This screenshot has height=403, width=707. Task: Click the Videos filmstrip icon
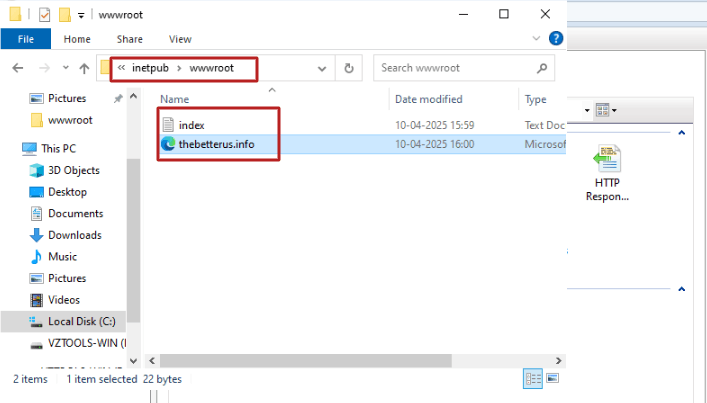(x=37, y=300)
